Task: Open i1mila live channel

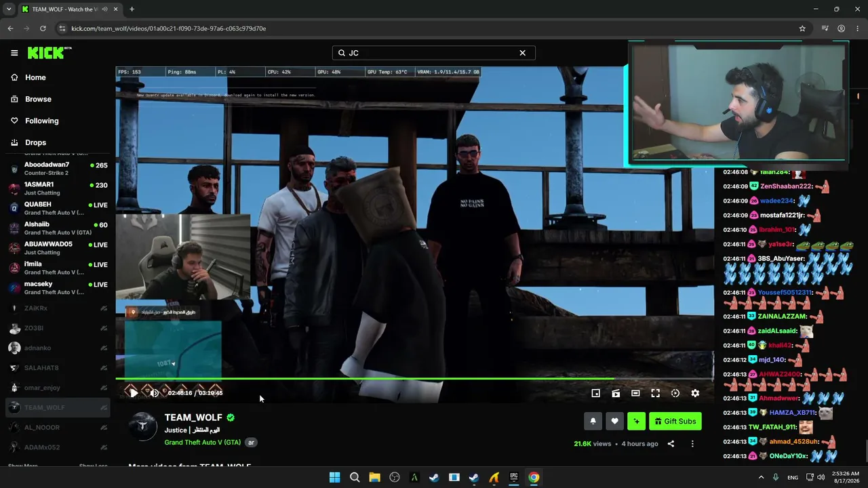Action: tap(58, 268)
